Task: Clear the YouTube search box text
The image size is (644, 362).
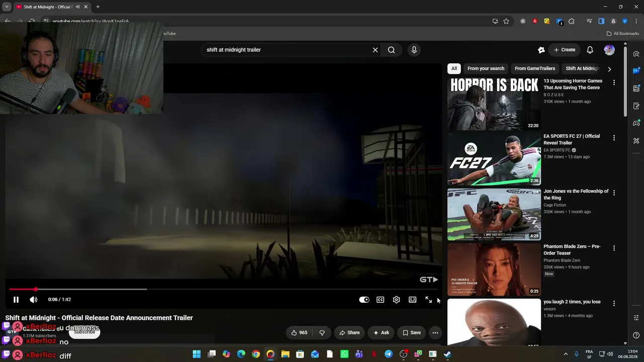Action: [x=375, y=50]
